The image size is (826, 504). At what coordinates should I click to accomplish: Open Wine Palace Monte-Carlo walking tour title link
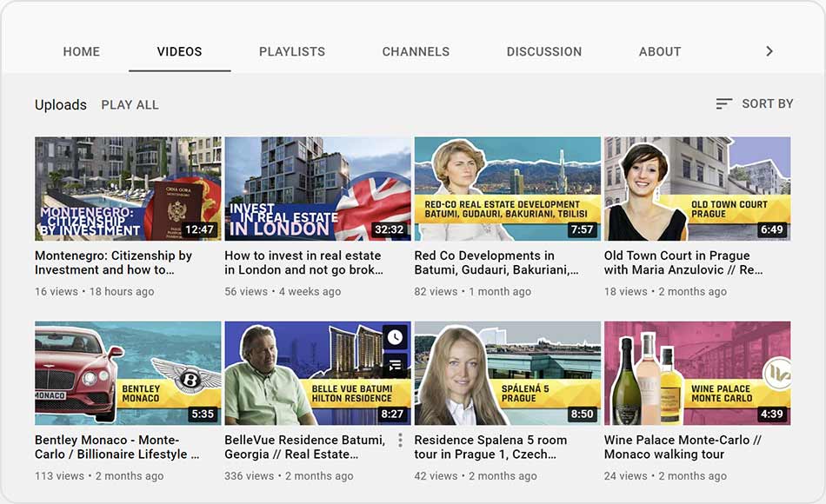(x=683, y=447)
